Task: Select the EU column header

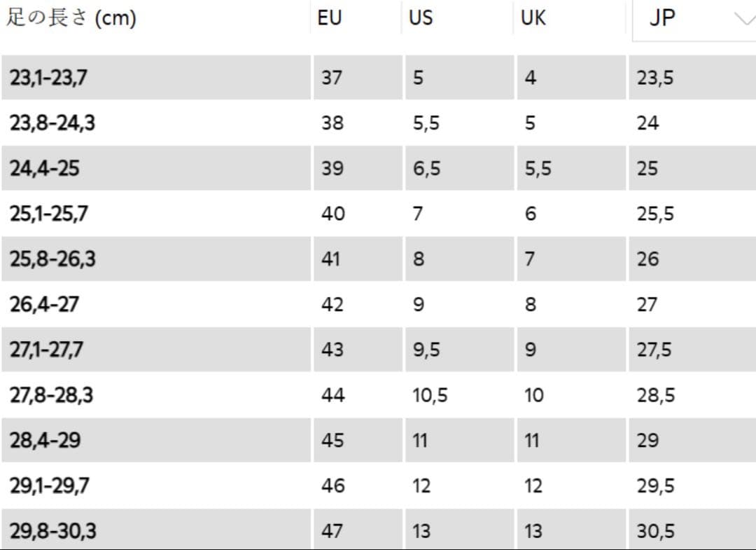Action: point(330,18)
